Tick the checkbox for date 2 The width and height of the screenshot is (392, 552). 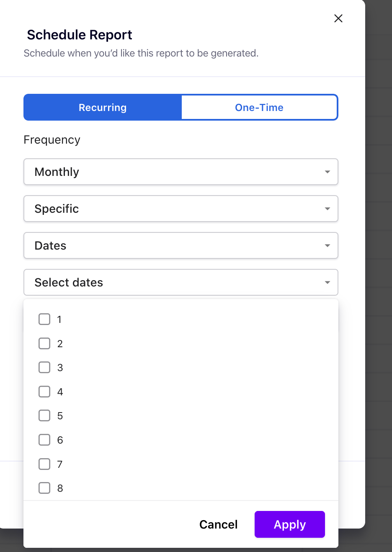pyautogui.click(x=44, y=343)
